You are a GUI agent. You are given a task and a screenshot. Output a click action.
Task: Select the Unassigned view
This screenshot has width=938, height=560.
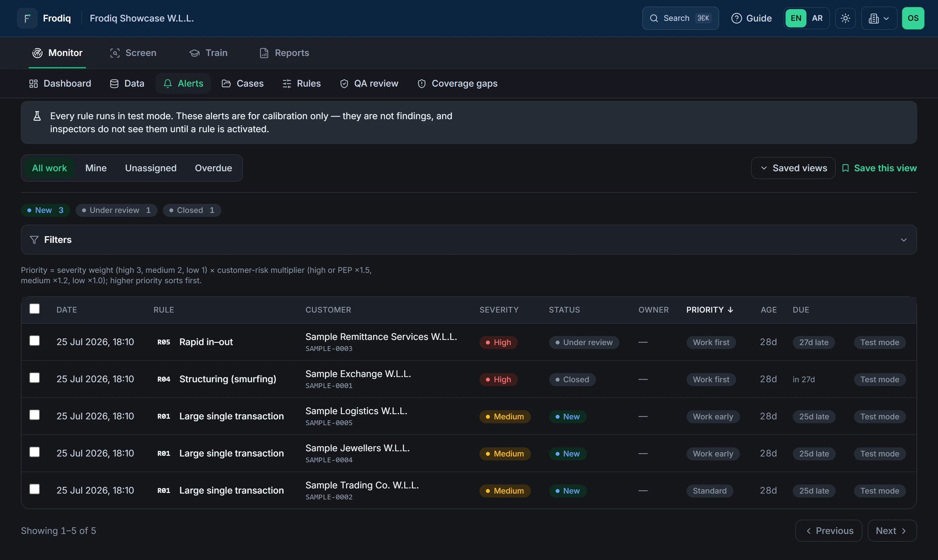150,168
